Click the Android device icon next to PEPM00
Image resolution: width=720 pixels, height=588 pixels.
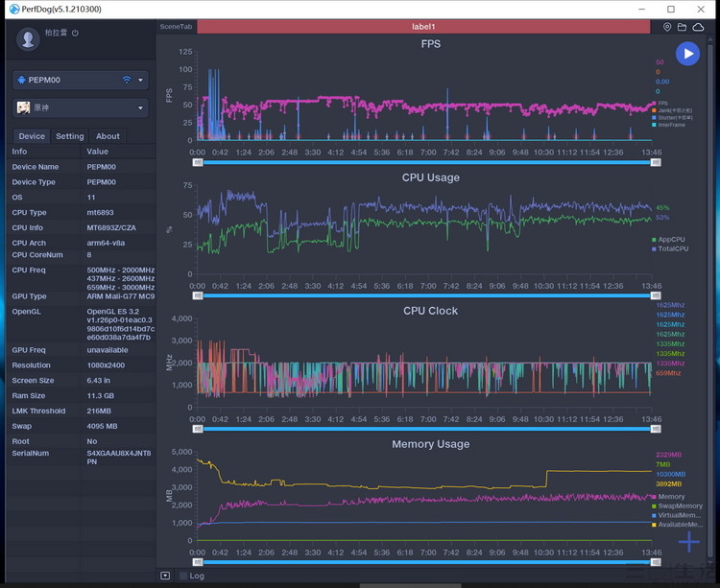(x=21, y=80)
